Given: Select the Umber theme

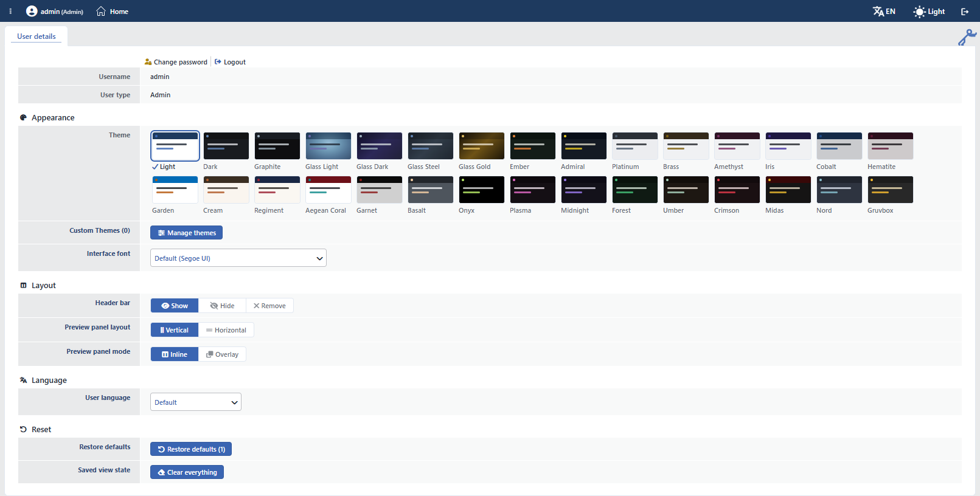Looking at the screenshot, I should click(x=686, y=190).
